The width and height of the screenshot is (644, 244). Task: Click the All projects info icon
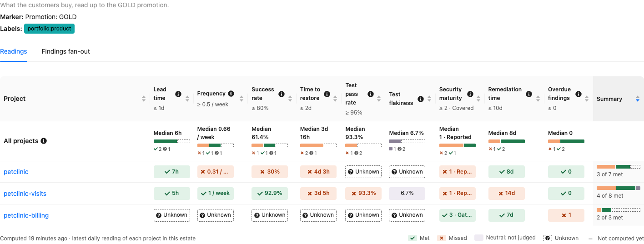pos(44,141)
